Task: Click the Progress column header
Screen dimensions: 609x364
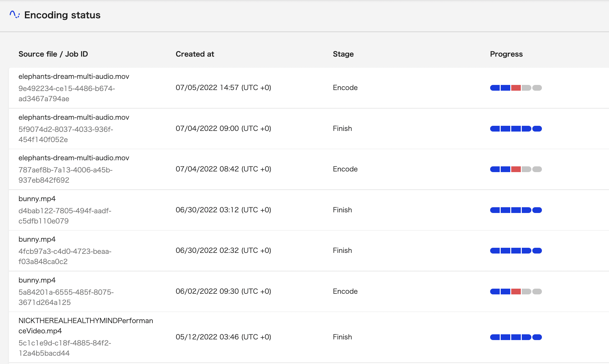Action: pos(506,54)
